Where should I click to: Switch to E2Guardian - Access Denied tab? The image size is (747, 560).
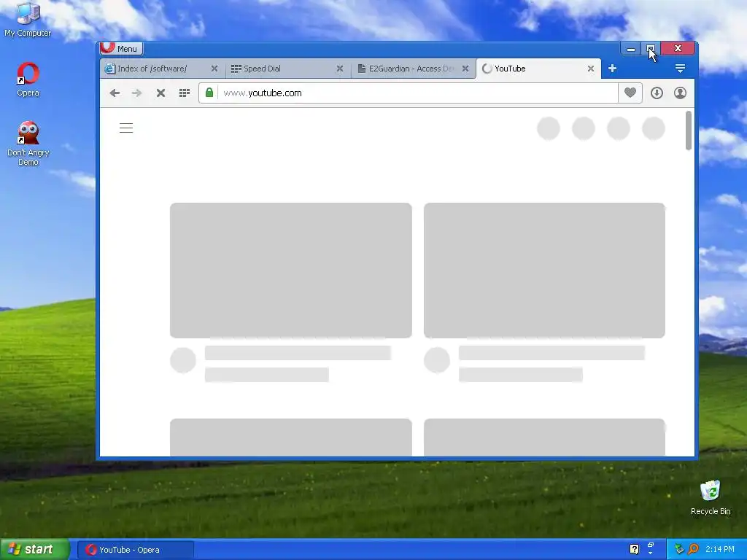click(413, 69)
